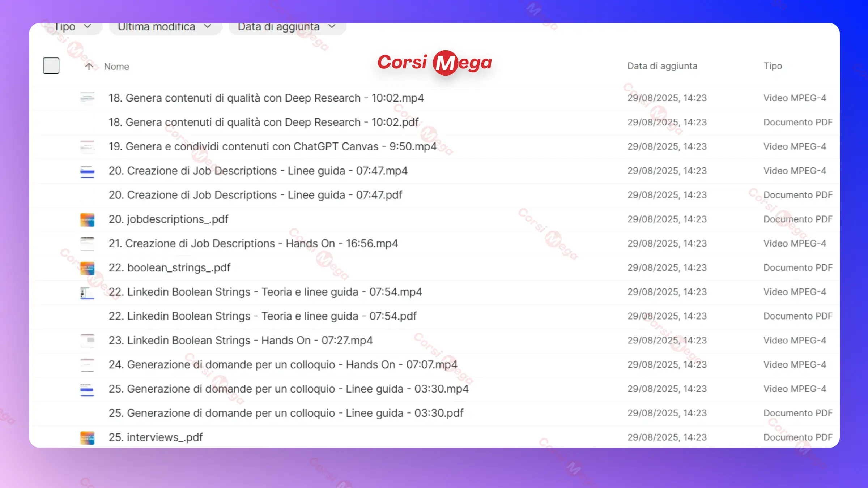The image size is (868, 488).
Task: Open 21. Creazione di Job Descriptions Hands On video
Action: click(x=253, y=244)
